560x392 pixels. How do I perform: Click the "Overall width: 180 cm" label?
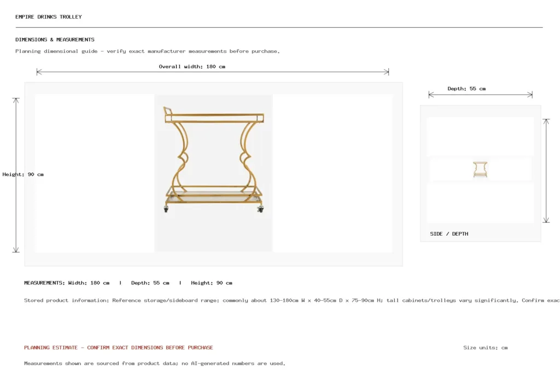tap(192, 66)
